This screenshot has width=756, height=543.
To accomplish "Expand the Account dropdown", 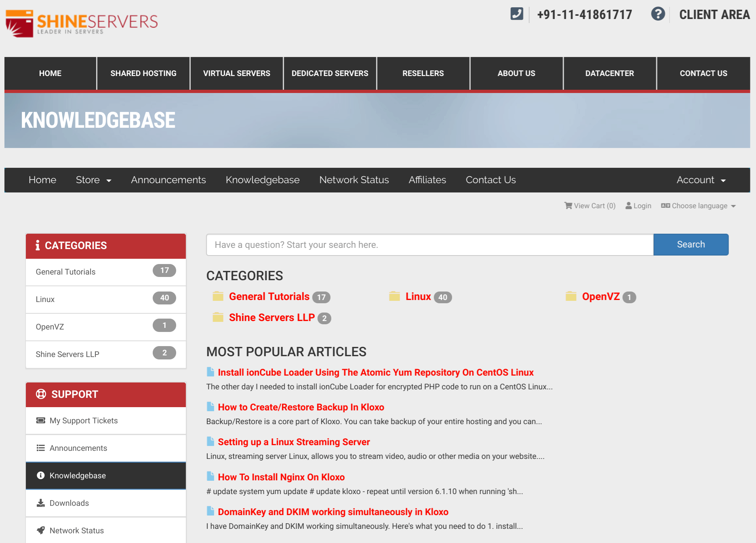I will pyautogui.click(x=701, y=180).
